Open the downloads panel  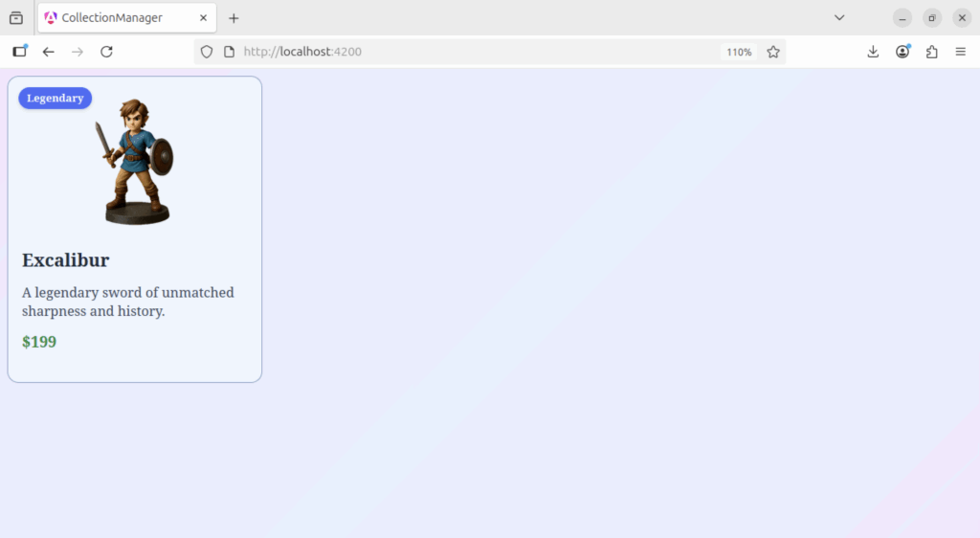(873, 52)
